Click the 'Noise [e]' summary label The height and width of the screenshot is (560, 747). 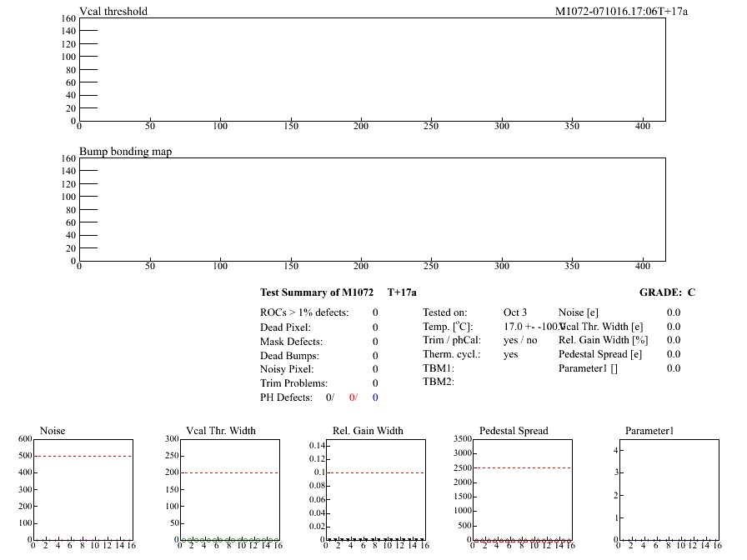pos(579,312)
